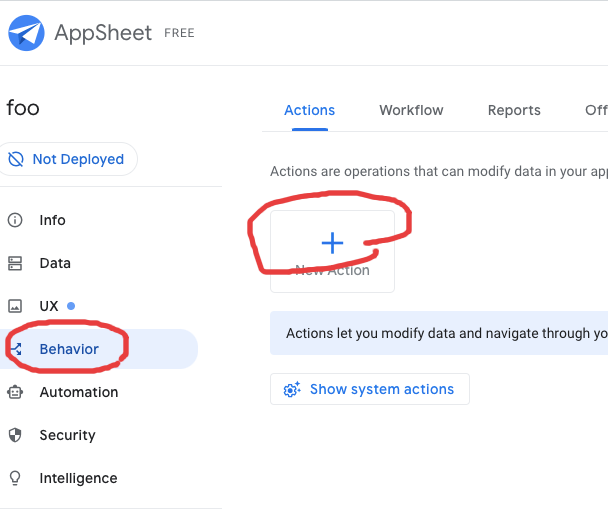Open the UX section label
The image size is (608, 529).
point(49,306)
